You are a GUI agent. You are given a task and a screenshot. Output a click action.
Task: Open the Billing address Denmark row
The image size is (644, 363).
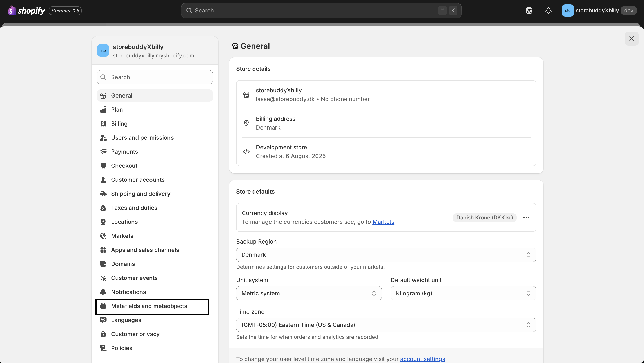click(386, 123)
